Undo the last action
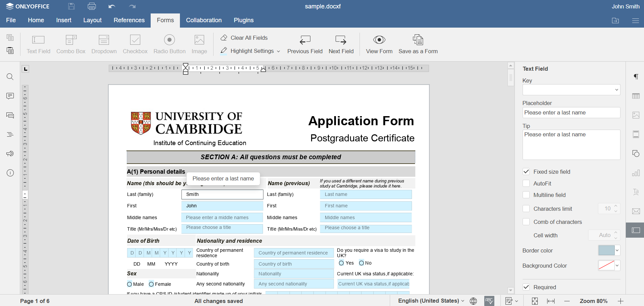Viewport: 644px width, 306px height. [x=112, y=6]
